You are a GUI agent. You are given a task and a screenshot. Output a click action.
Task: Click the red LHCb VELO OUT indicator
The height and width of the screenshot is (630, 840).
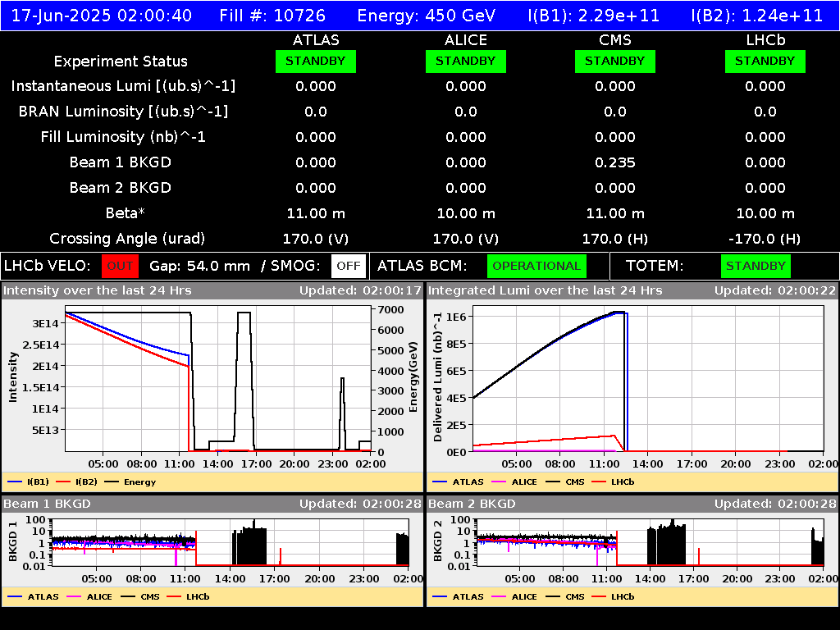click(120, 267)
